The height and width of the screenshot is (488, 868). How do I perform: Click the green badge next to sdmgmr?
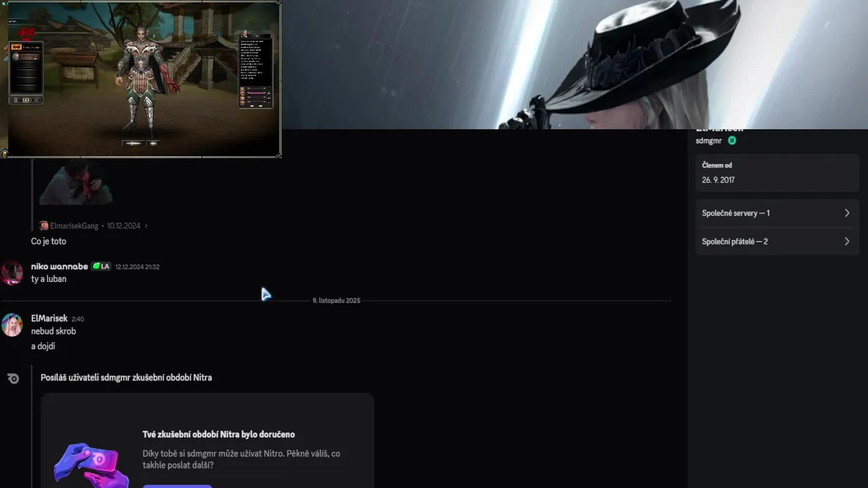click(732, 140)
